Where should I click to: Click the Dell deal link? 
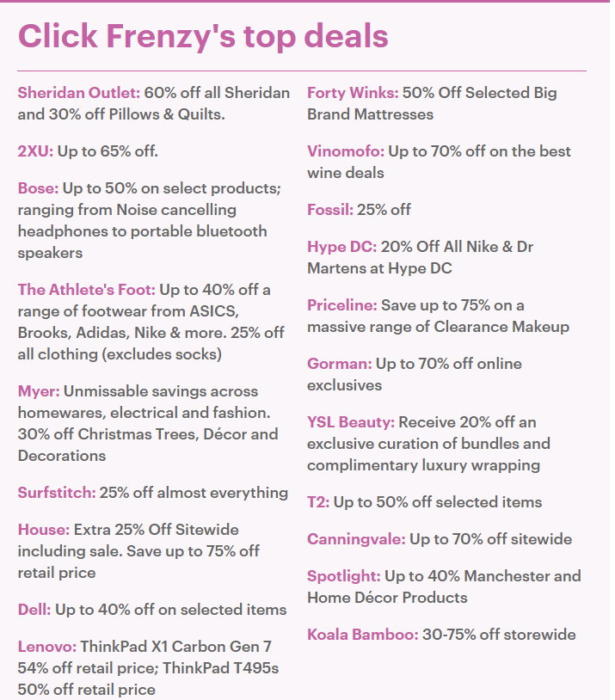tap(34, 610)
